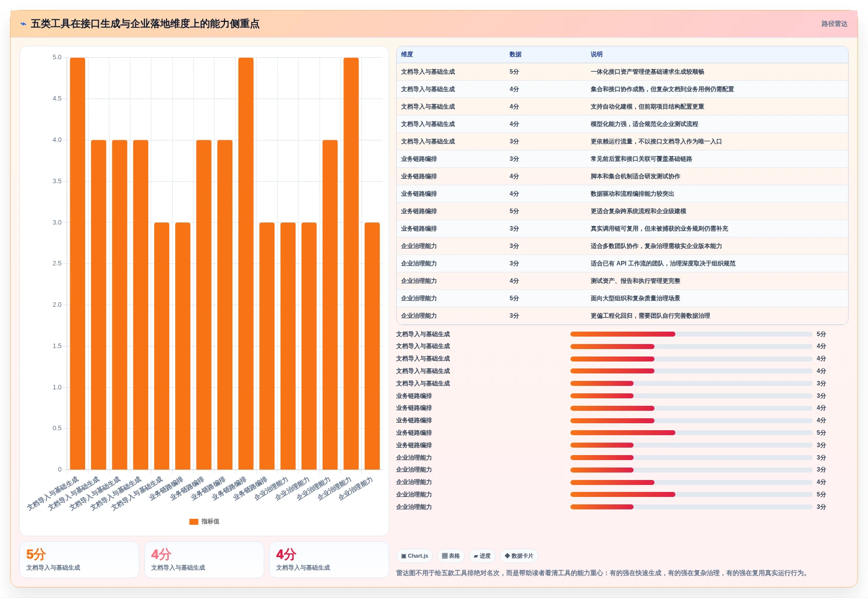
Task: Select row 脚本和集合机制适合研发测试协作
Action: pyautogui.click(x=622, y=177)
